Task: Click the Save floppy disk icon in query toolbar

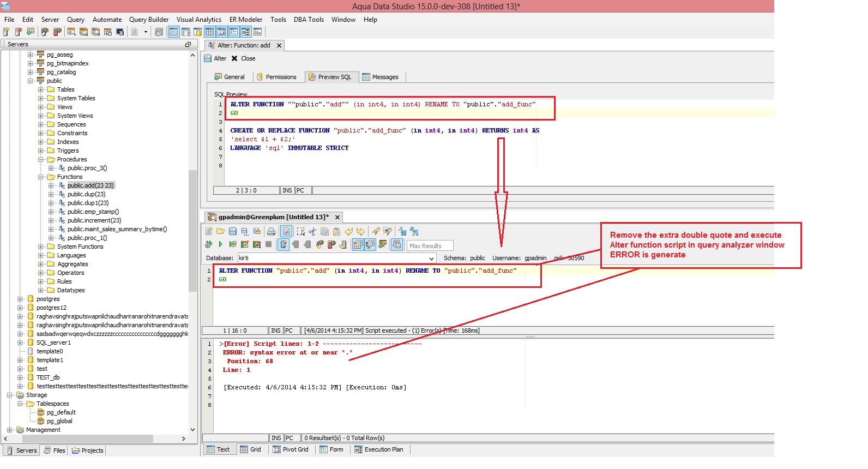Action: click(233, 231)
